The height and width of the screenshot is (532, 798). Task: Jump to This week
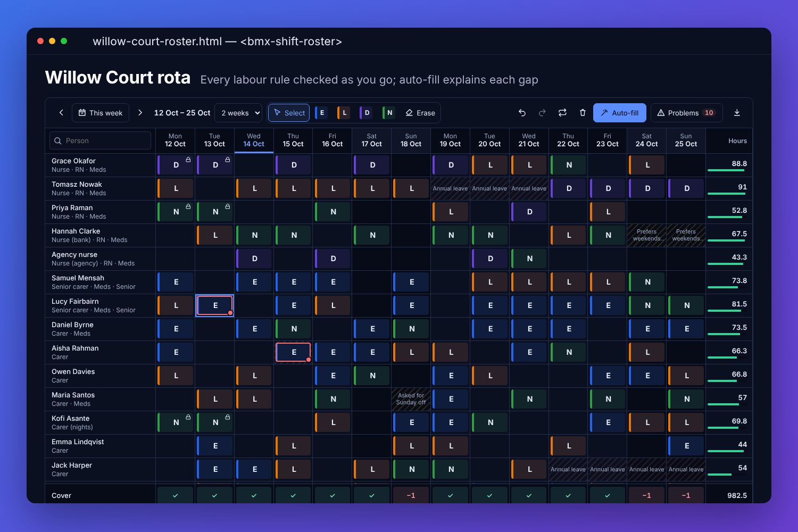point(101,113)
